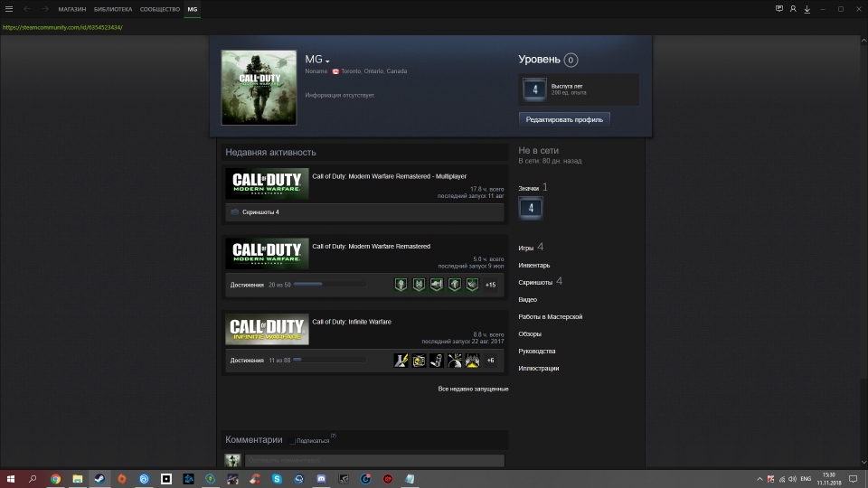Viewport: 868px width, 488px height.
Task: Click the years badge under Значки
Action: pyautogui.click(x=531, y=208)
